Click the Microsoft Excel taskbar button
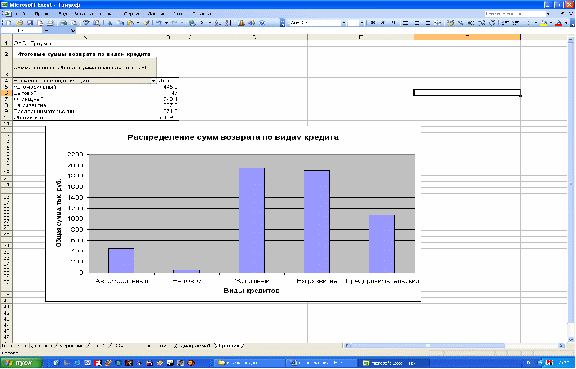 (x=394, y=363)
